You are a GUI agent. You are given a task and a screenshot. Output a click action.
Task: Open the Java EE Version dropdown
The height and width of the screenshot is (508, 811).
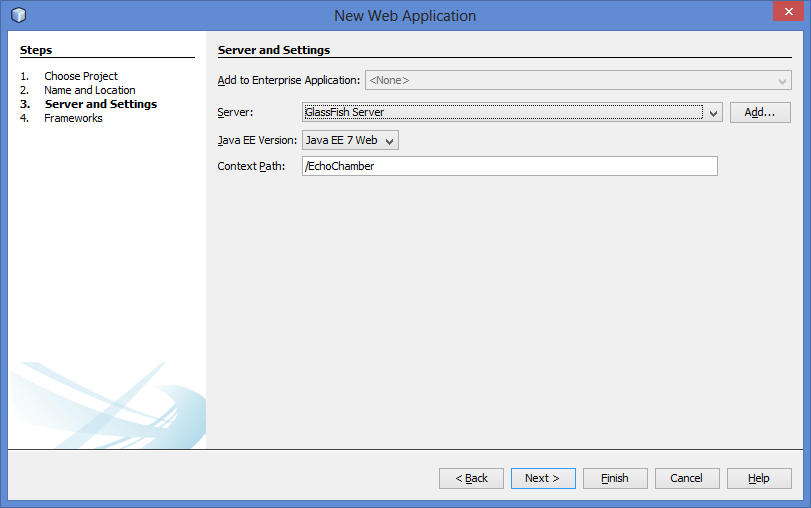click(x=389, y=141)
